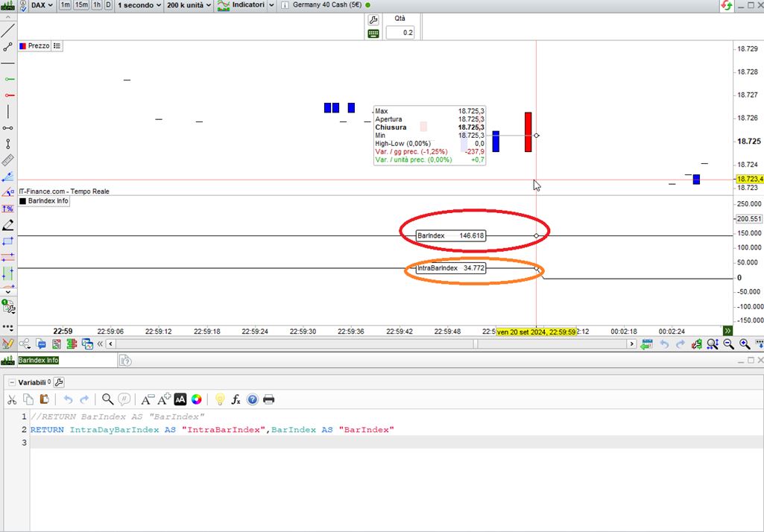
Task: Click the Variabili wrench settings button
Action: (58, 383)
